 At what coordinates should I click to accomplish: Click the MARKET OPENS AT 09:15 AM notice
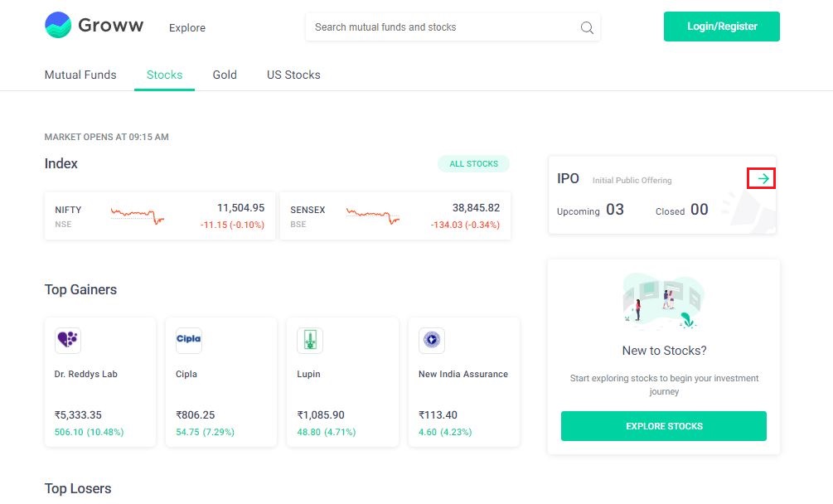[x=107, y=137]
